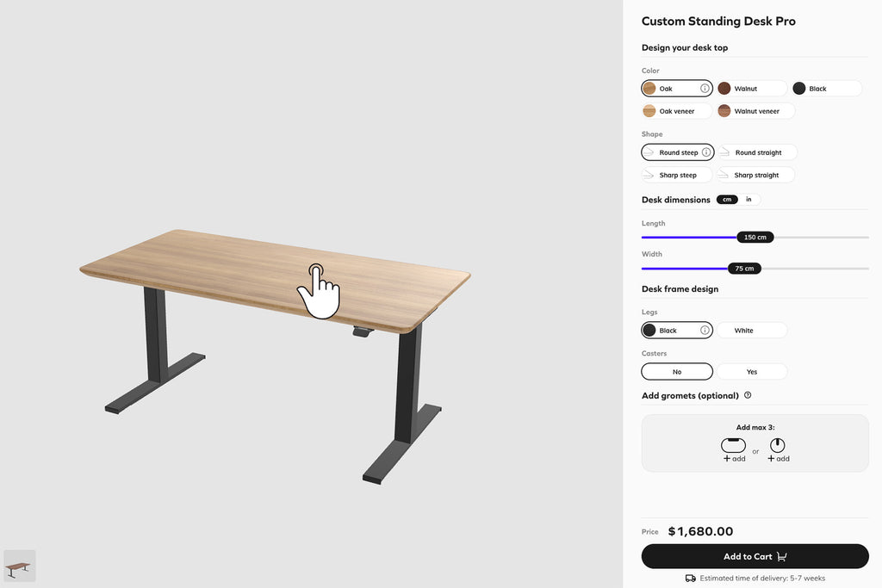Screen dimensions: 882x588
Task: Add a rectangular grommet to the desk
Action: (x=734, y=450)
